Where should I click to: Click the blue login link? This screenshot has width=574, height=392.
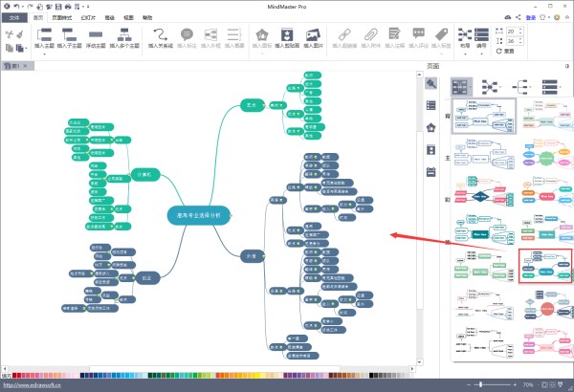(x=530, y=17)
